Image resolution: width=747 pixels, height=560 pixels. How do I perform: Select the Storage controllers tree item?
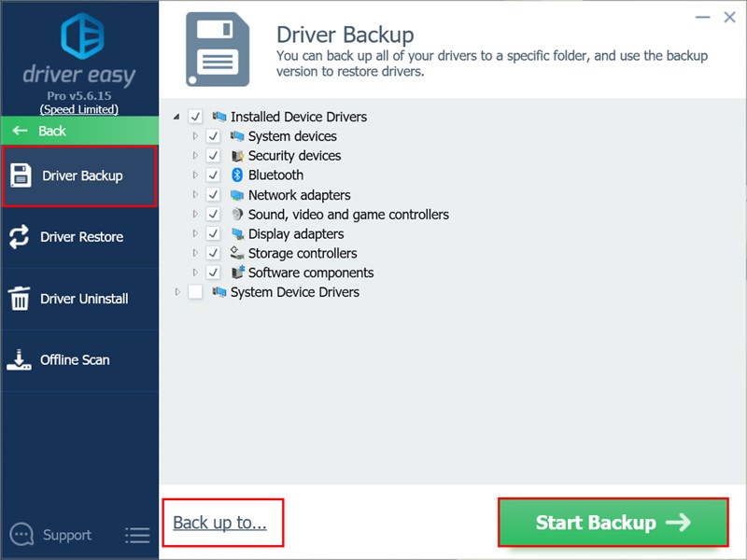click(x=303, y=253)
